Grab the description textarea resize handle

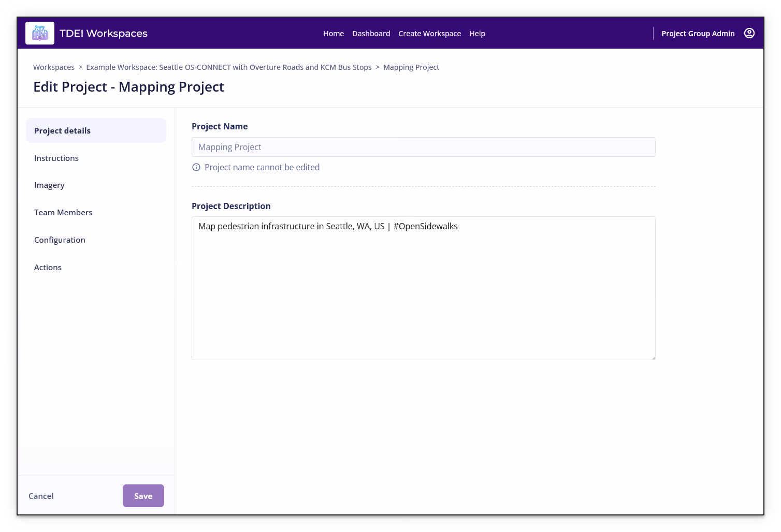coord(653,358)
